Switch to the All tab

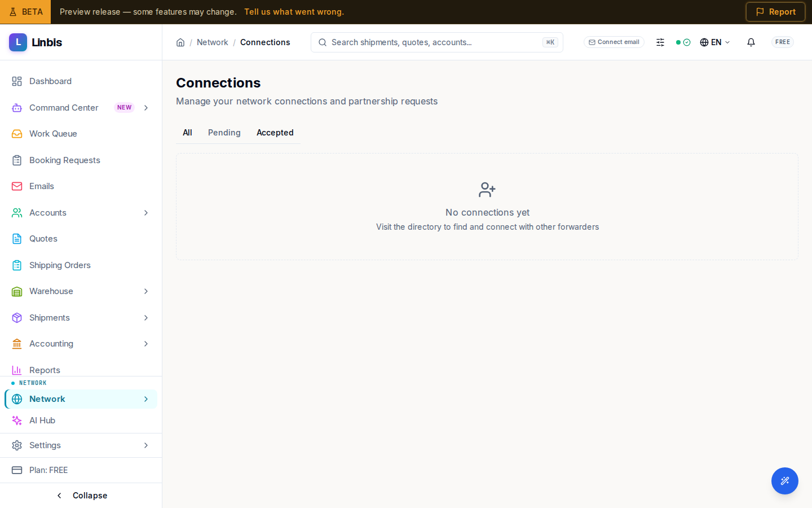coord(187,133)
